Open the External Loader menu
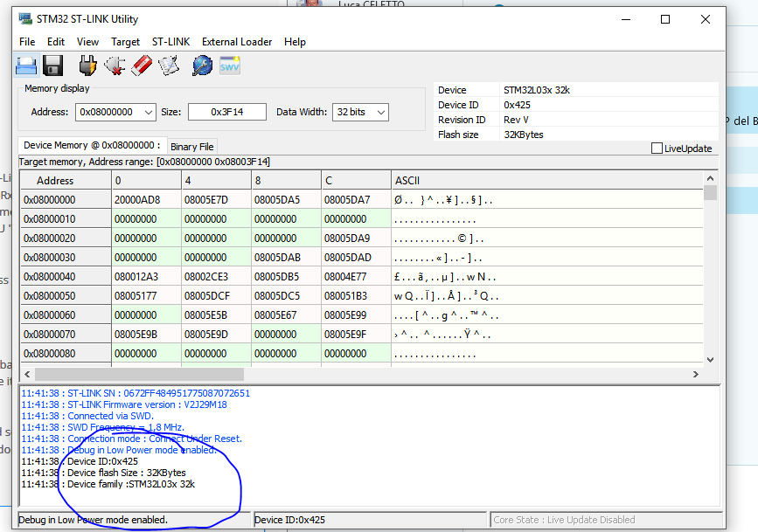This screenshot has width=758, height=532. click(x=237, y=42)
